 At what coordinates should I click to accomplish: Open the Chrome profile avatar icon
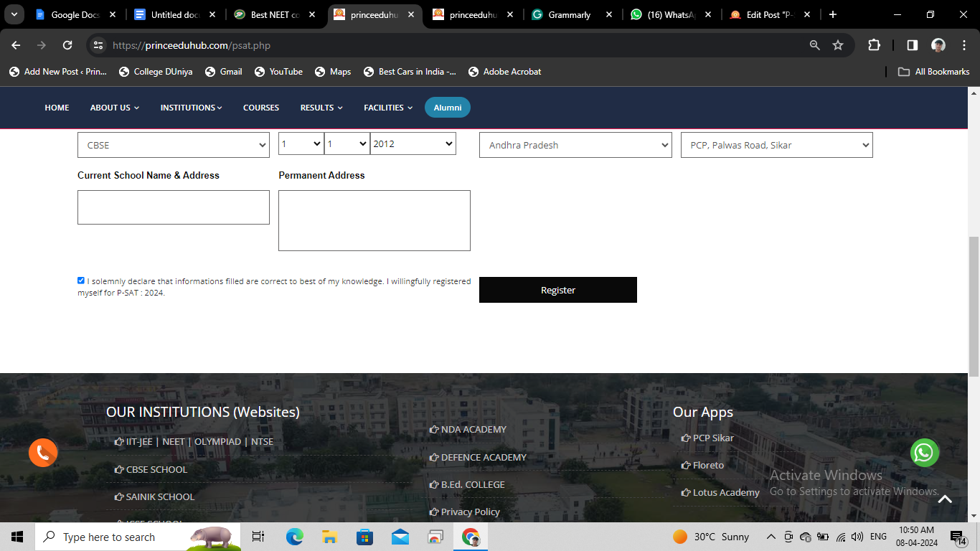pyautogui.click(x=938, y=44)
